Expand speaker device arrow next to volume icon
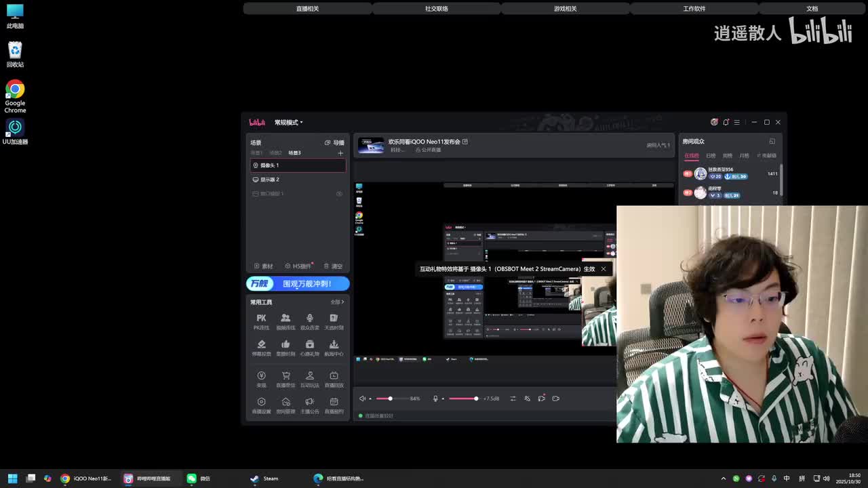 click(x=370, y=399)
